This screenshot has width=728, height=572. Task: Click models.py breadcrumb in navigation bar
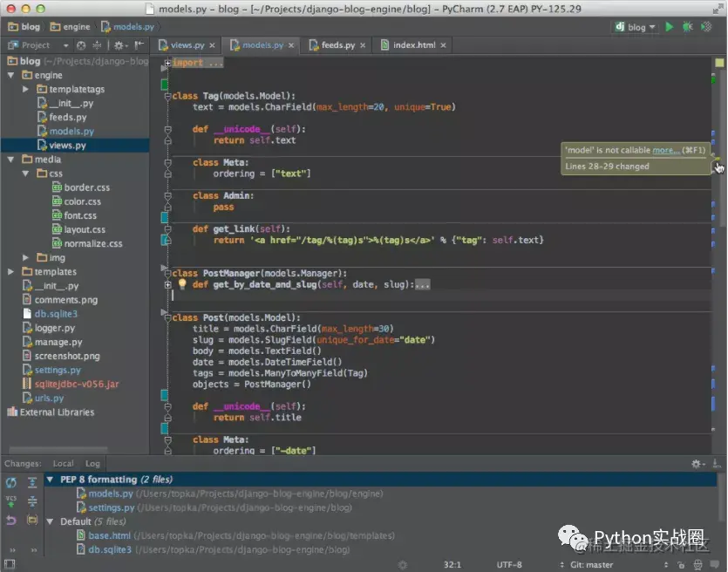[128, 27]
